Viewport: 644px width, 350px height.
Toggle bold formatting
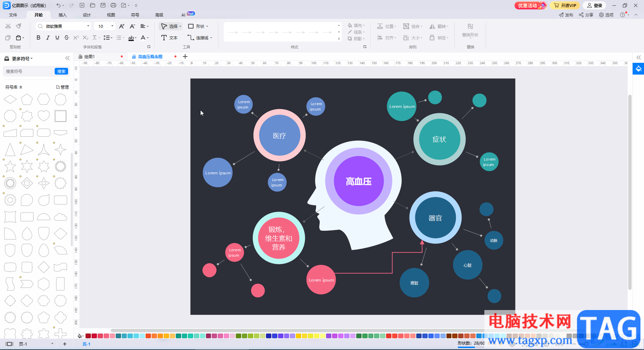point(39,38)
